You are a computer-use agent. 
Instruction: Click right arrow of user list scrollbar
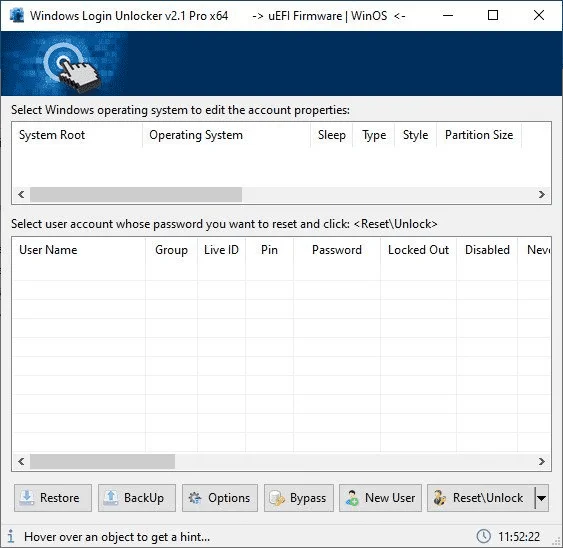click(542, 461)
